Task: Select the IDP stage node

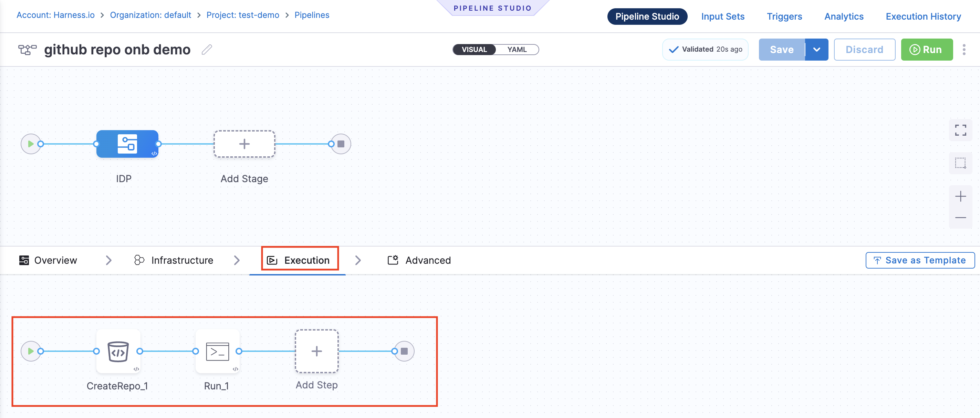Action: [127, 144]
